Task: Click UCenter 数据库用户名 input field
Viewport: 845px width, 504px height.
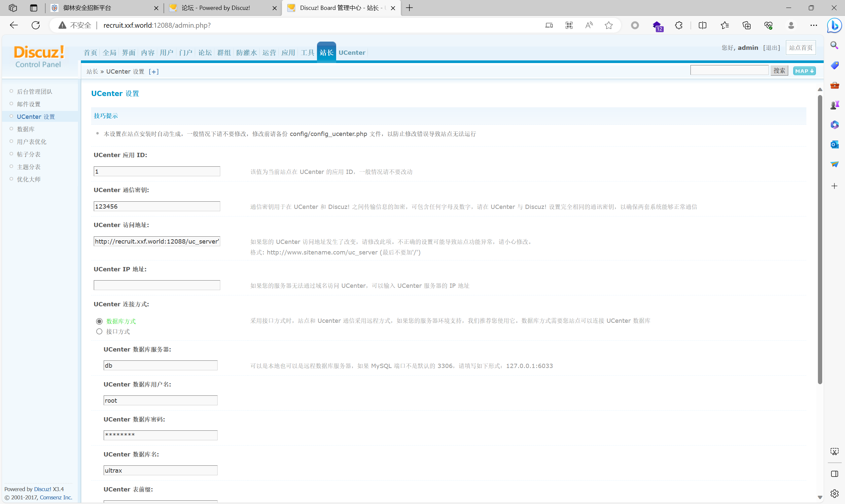Action: point(160,400)
